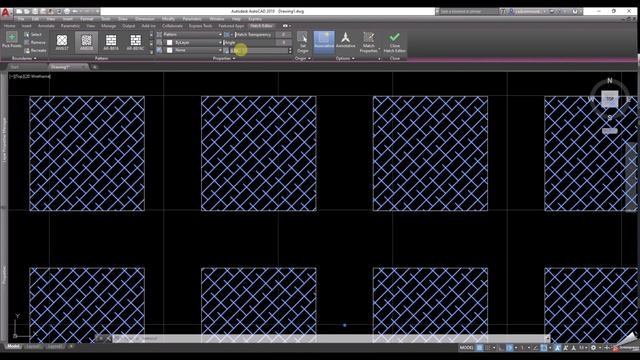Click the background color swatch beside None
This screenshot has width=640, height=360.
pyautogui.click(x=169, y=50)
